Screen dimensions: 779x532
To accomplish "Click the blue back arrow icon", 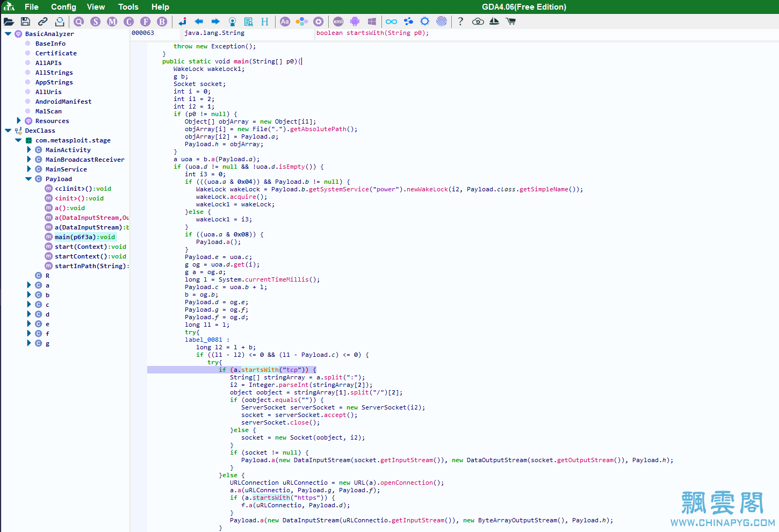I will 199,21.
